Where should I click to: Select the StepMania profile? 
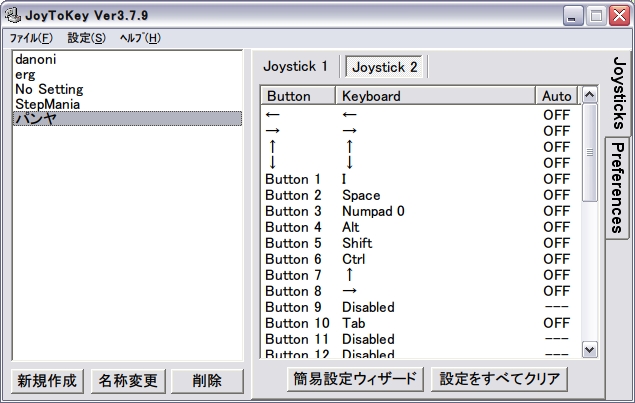click(48, 103)
